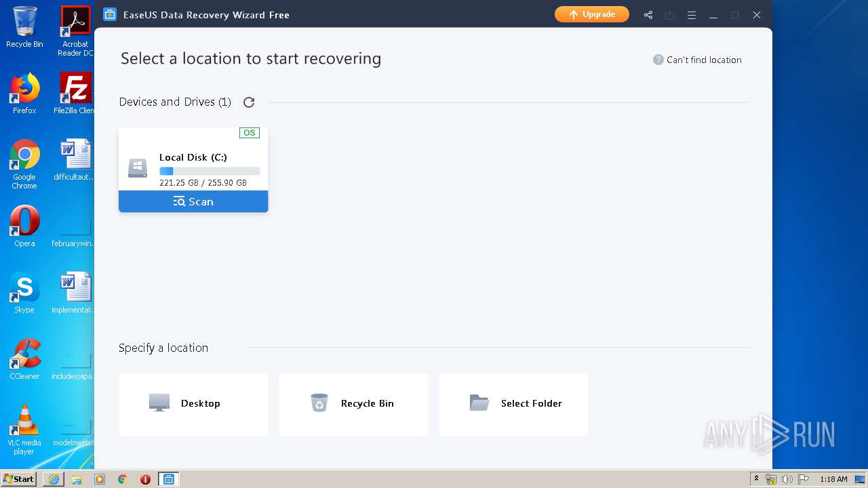Click the import scan session icon
Image resolution: width=868 pixels, height=488 pixels.
(x=670, y=15)
